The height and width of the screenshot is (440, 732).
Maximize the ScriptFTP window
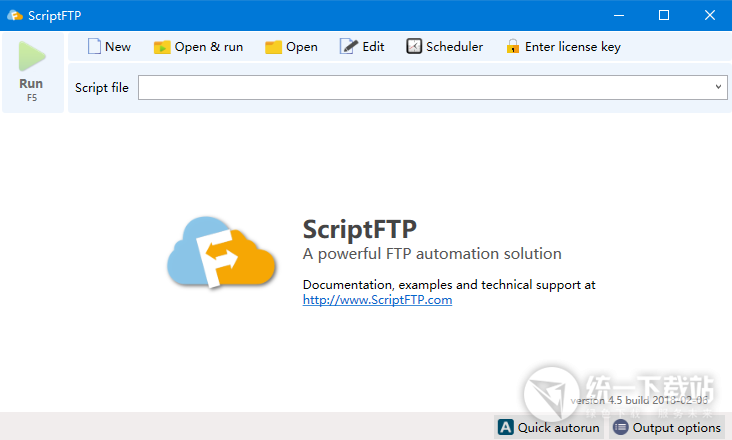click(664, 15)
